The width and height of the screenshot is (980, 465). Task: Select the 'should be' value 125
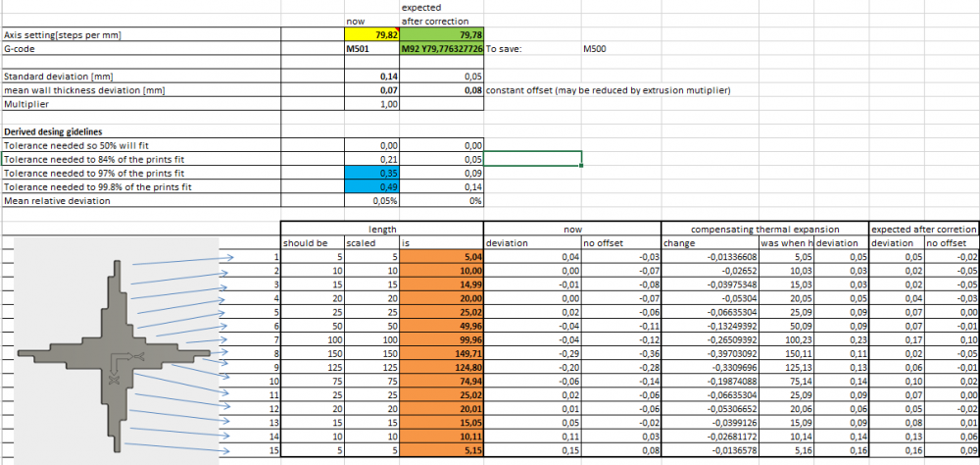[313, 366]
